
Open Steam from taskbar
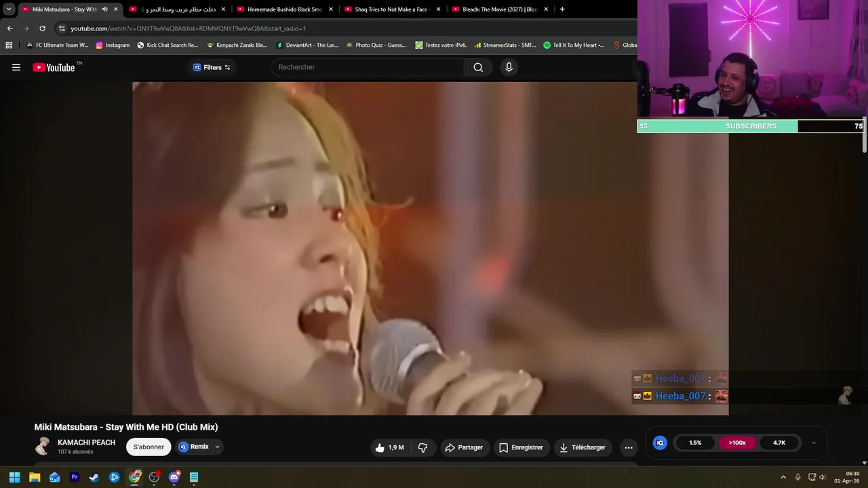click(94, 477)
